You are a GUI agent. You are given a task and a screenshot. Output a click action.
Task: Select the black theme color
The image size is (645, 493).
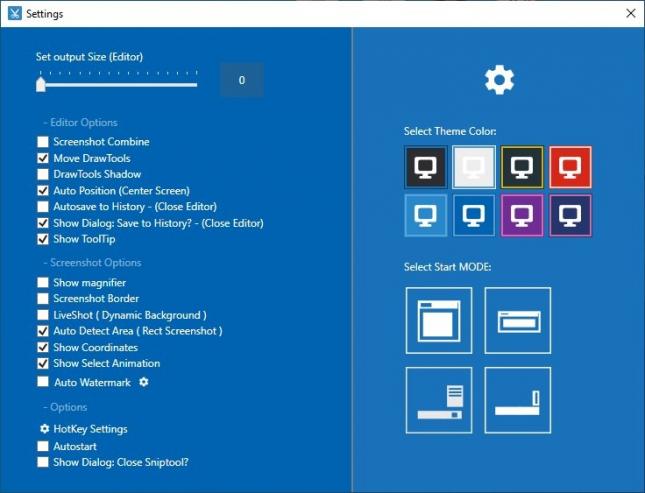tap(425, 167)
